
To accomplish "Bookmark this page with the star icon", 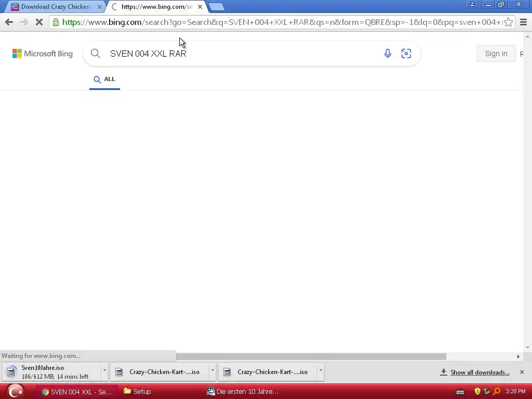I will tap(508, 22).
